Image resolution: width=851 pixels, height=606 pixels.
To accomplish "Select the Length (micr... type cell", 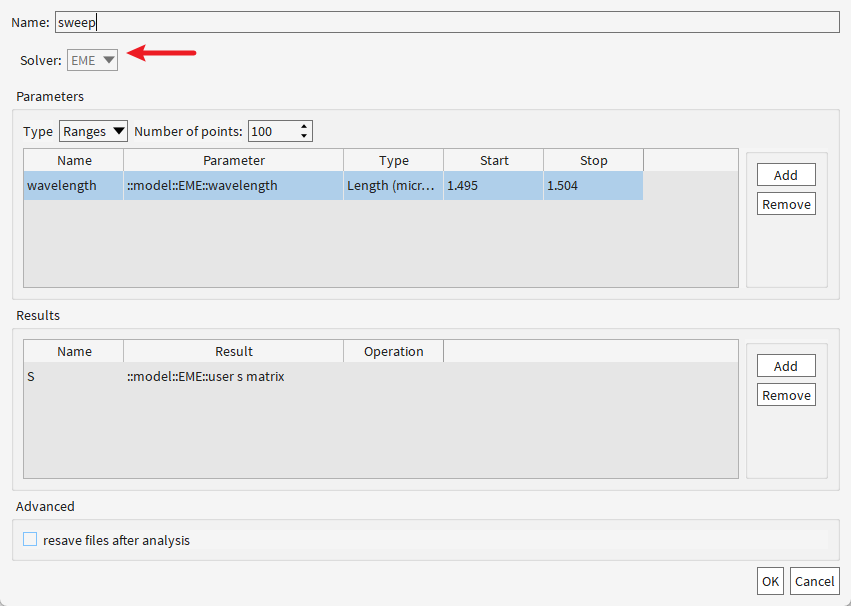I will point(393,186).
